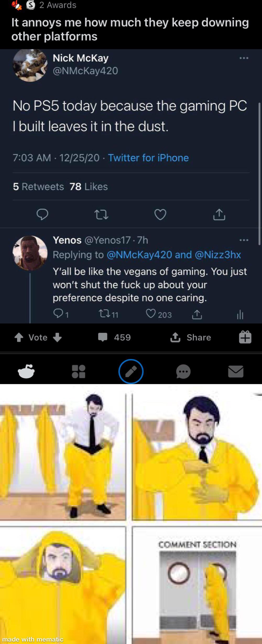This screenshot has height=644, width=262.
Task: Create a new post with pencil button
Action: click(131, 372)
